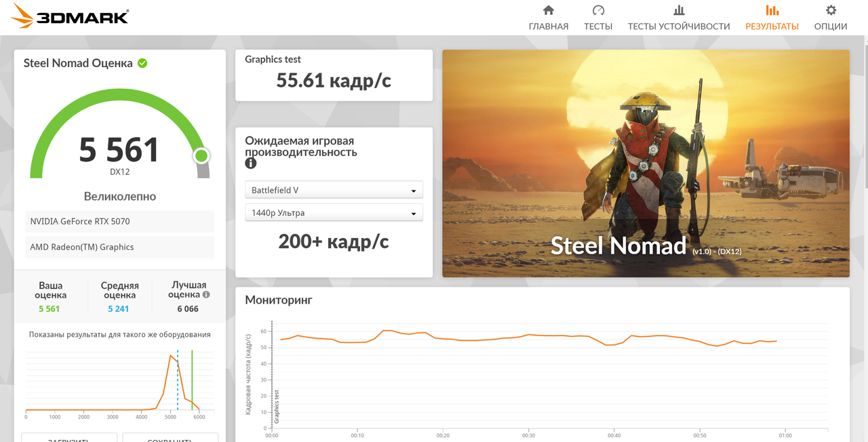Viewport: 868px width, 442px height.
Task: Click the home icon above ГЛАВНАЯ
Action: coord(549,10)
